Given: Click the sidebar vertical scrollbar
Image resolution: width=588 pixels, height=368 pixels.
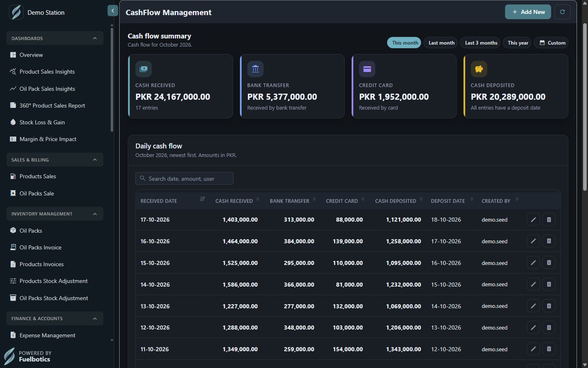Looking at the screenshot, I should [112, 79].
